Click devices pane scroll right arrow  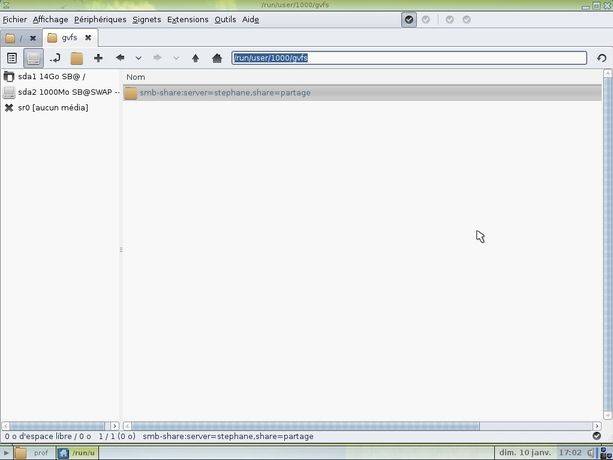pyautogui.click(x=115, y=426)
